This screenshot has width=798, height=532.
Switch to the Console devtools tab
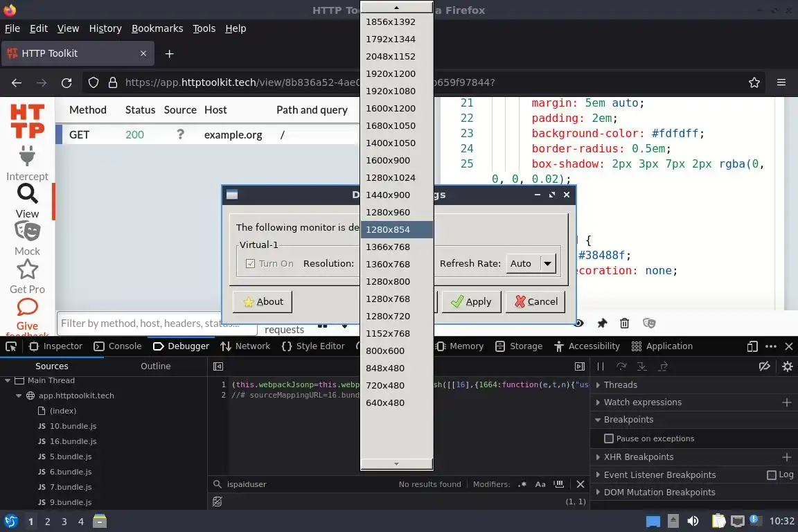pos(118,346)
